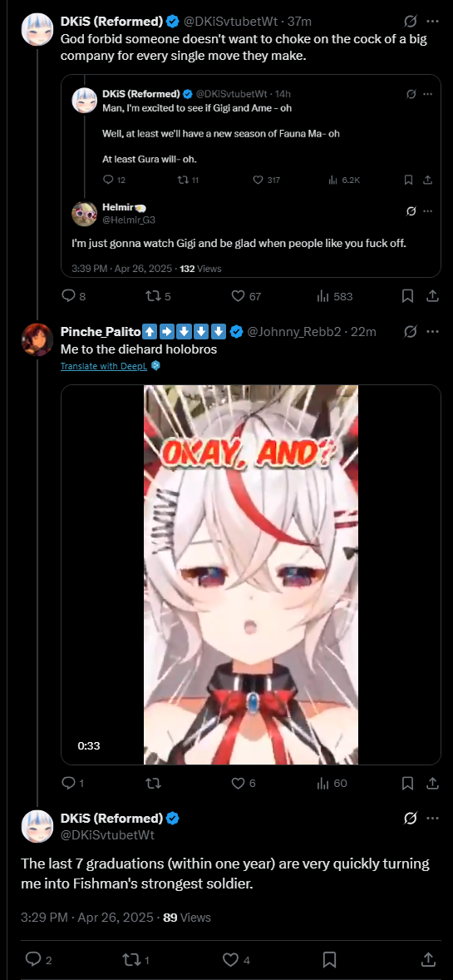
Task: Toggle repost on bottom tweet with 1 repost
Action: [134, 958]
